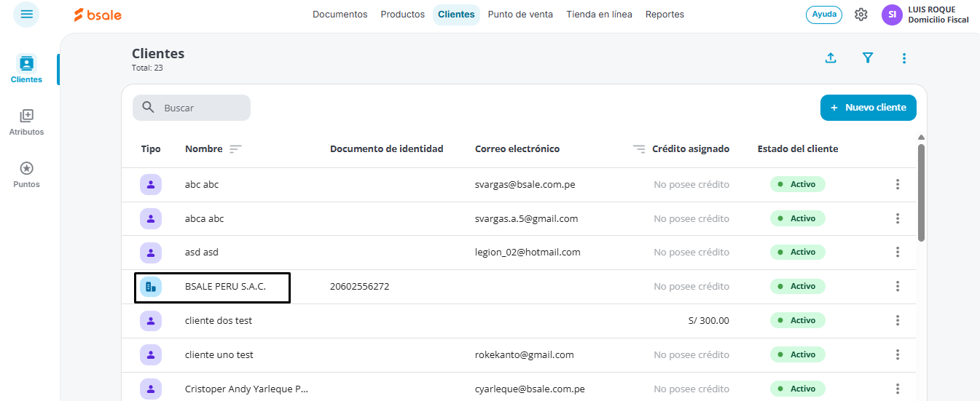
Task: Open Tienda en línea menu
Action: 599,15
